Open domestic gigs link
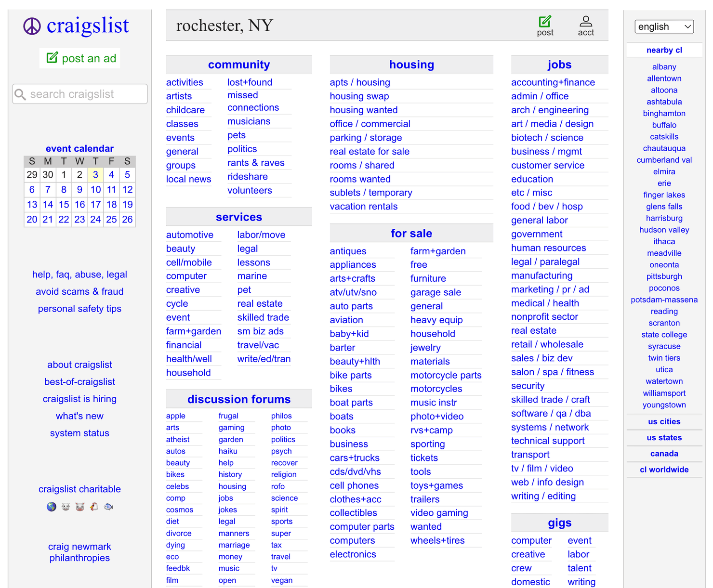This screenshot has height=588, width=713. (530, 582)
